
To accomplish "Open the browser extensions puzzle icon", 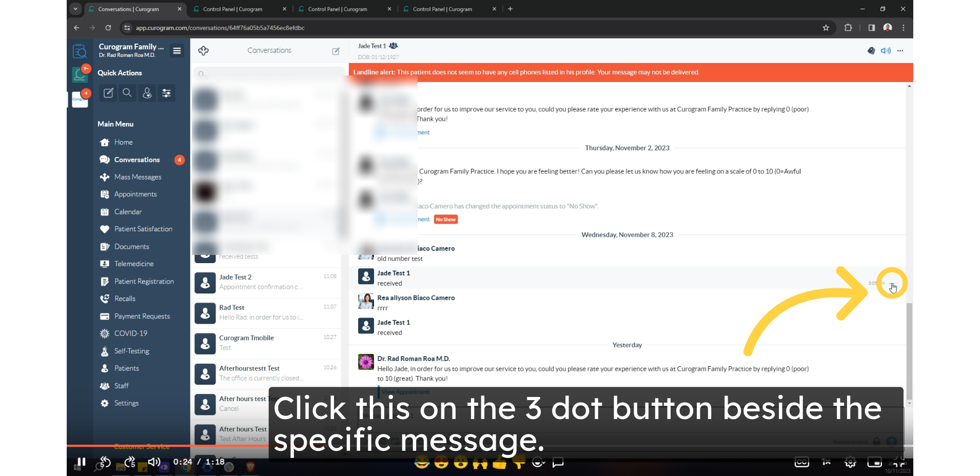I will pyautogui.click(x=848, y=28).
